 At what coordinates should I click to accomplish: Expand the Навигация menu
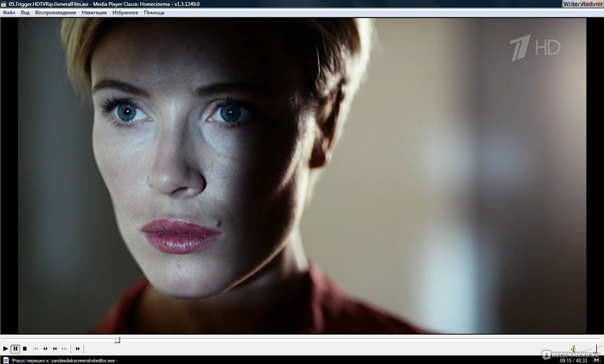click(x=94, y=13)
